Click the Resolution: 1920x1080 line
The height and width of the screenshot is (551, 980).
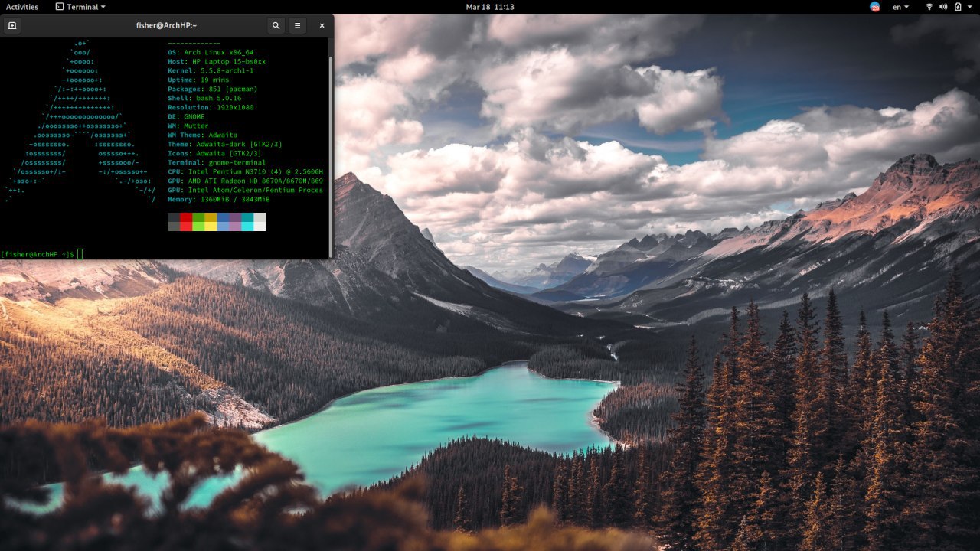[x=211, y=107]
